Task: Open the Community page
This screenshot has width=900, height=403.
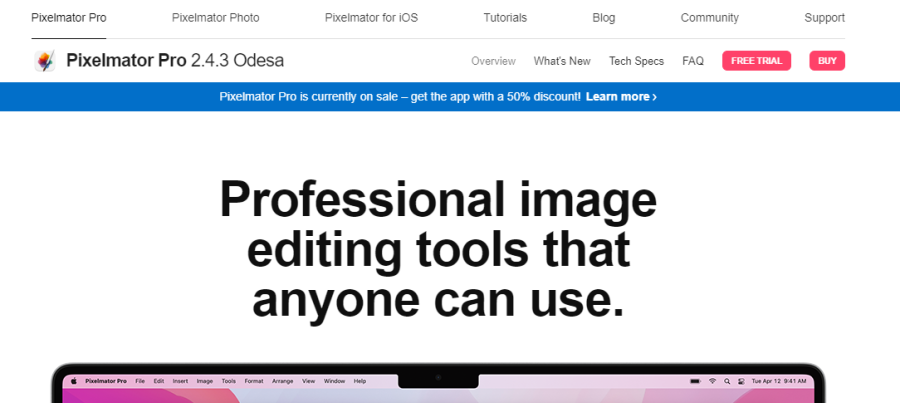Action: (709, 18)
